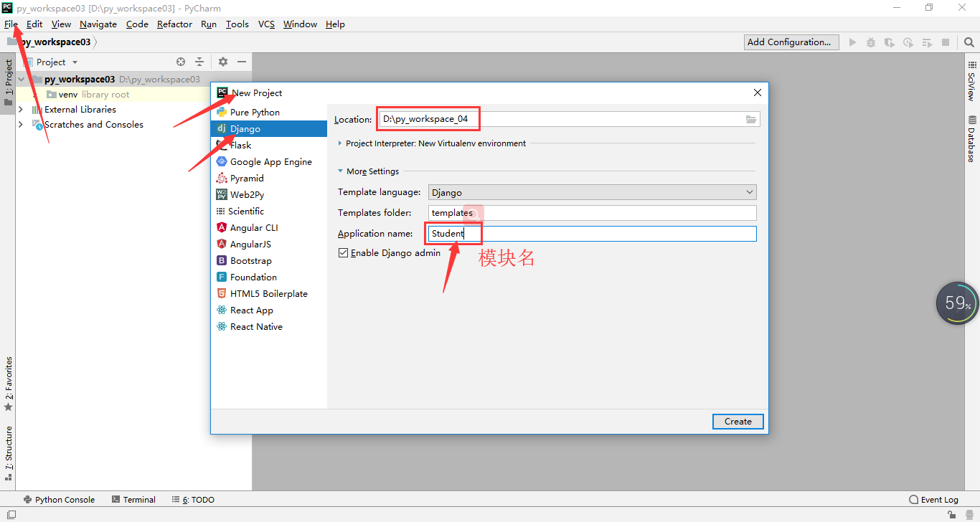Viewport: 980px width, 522px height.
Task: Toggle Enable Django admin checkbox
Action: (x=343, y=253)
